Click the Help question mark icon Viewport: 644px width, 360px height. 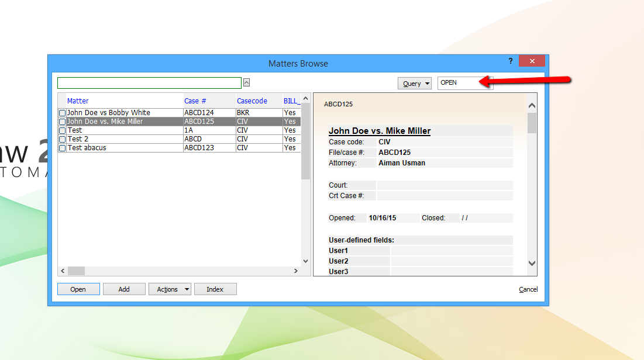tap(509, 61)
